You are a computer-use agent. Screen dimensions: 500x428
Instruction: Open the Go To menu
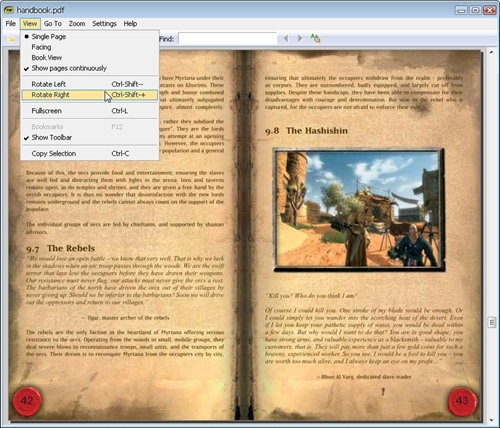(x=53, y=24)
